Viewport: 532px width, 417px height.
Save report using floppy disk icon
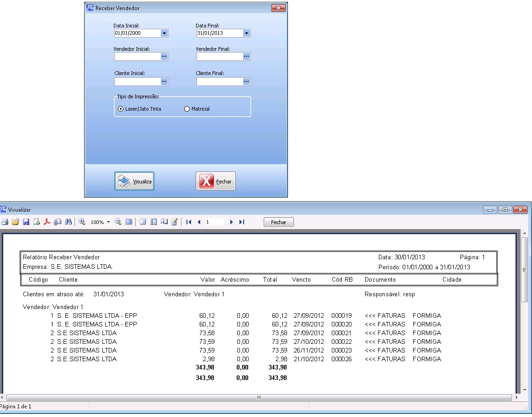click(x=26, y=222)
